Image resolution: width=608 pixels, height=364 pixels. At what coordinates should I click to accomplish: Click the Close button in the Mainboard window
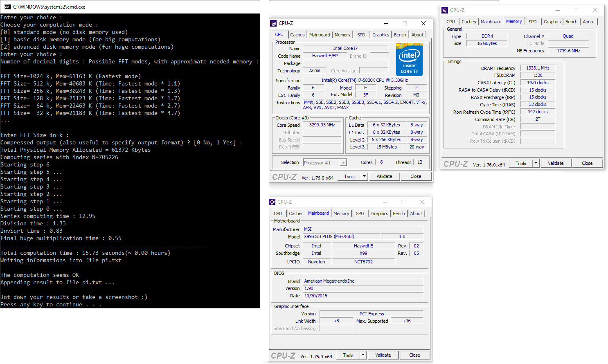pyautogui.click(x=414, y=355)
